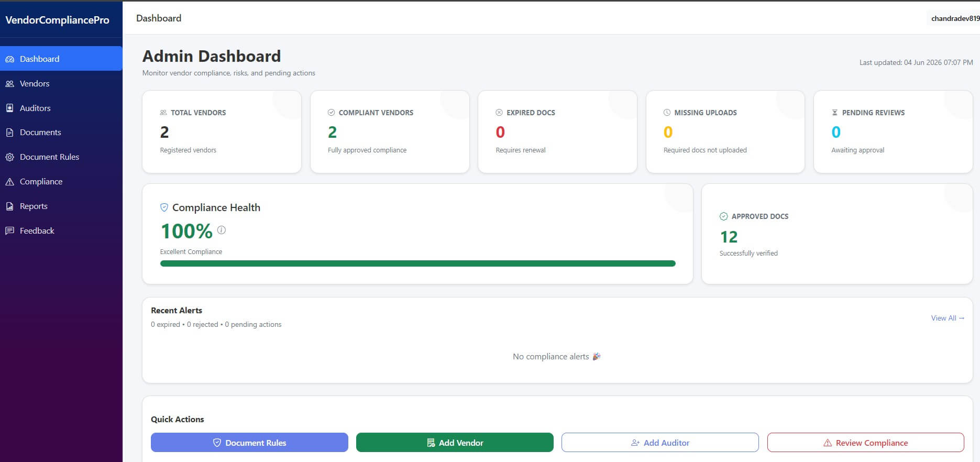Click the Missing Uploads clock icon
This screenshot has width=980, height=462.
(x=667, y=113)
